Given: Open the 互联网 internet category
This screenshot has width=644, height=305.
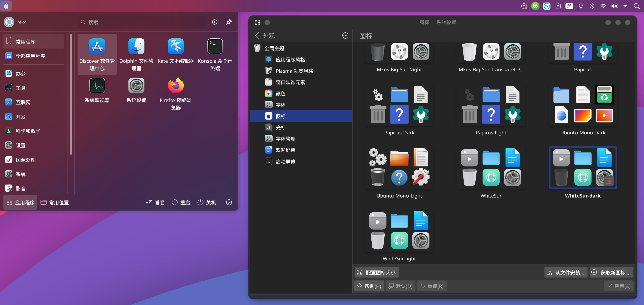Looking at the screenshot, I should point(34,102).
